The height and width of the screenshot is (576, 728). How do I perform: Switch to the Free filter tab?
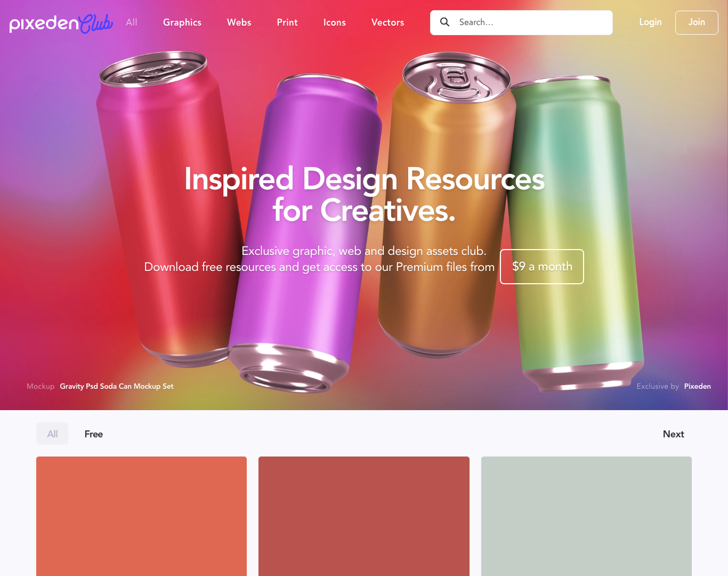pyautogui.click(x=94, y=434)
